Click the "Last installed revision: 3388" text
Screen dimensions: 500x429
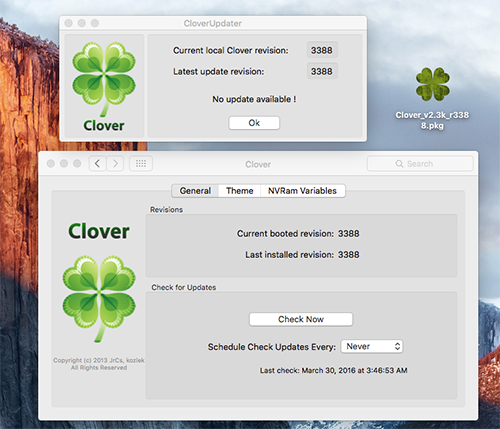(x=302, y=255)
